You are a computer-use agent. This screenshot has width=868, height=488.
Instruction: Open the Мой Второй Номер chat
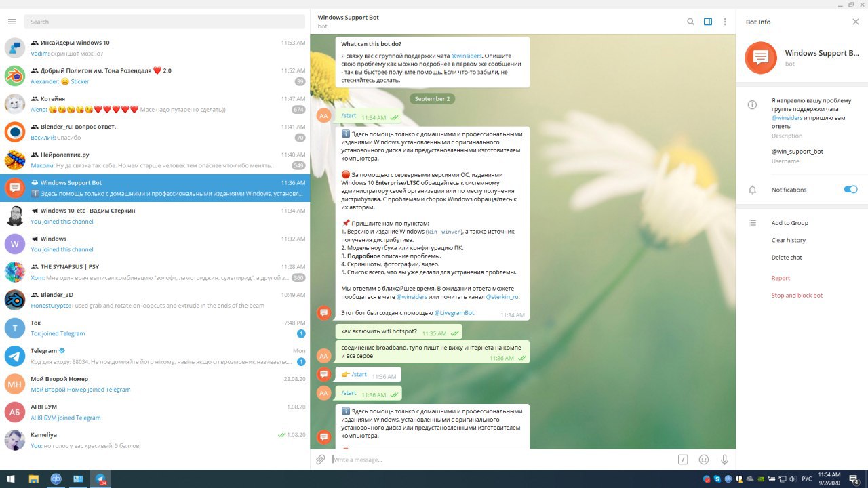point(155,384)
